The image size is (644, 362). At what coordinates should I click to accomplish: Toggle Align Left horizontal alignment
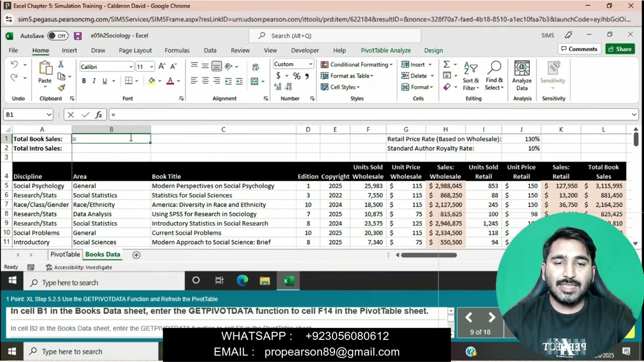[x=194, y=80]
